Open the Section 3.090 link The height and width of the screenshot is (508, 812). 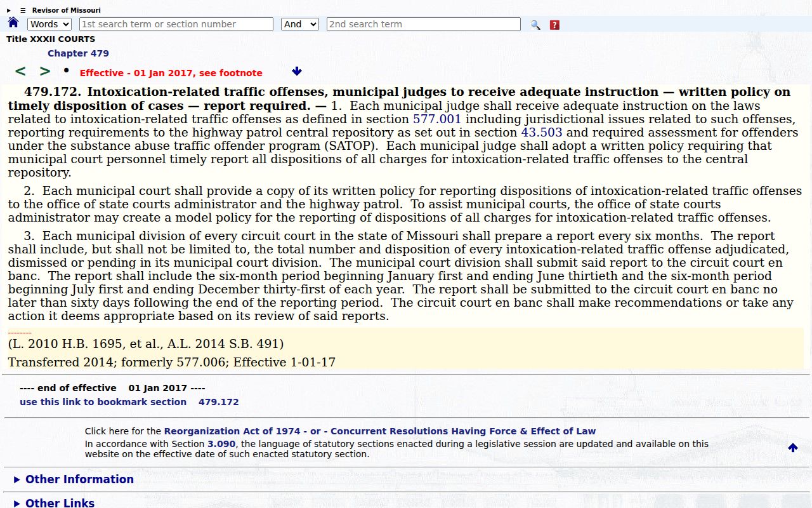coord(222,444)
